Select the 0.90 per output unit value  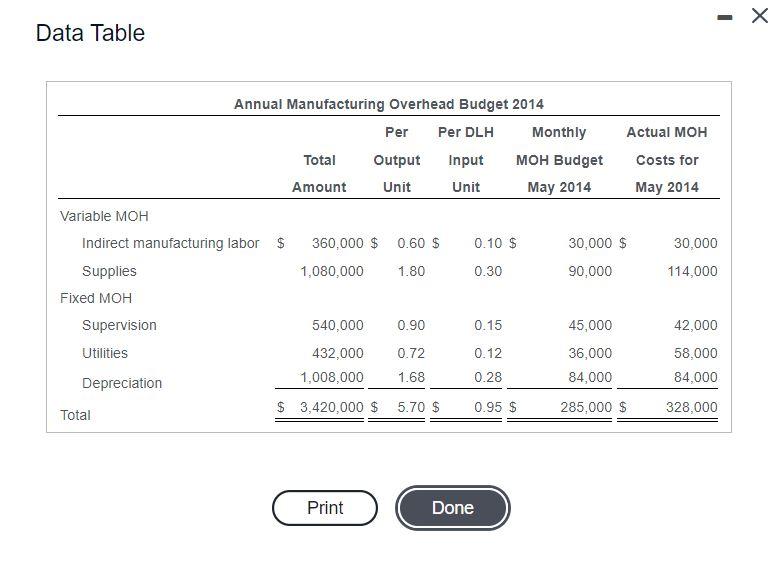point(411,325)
